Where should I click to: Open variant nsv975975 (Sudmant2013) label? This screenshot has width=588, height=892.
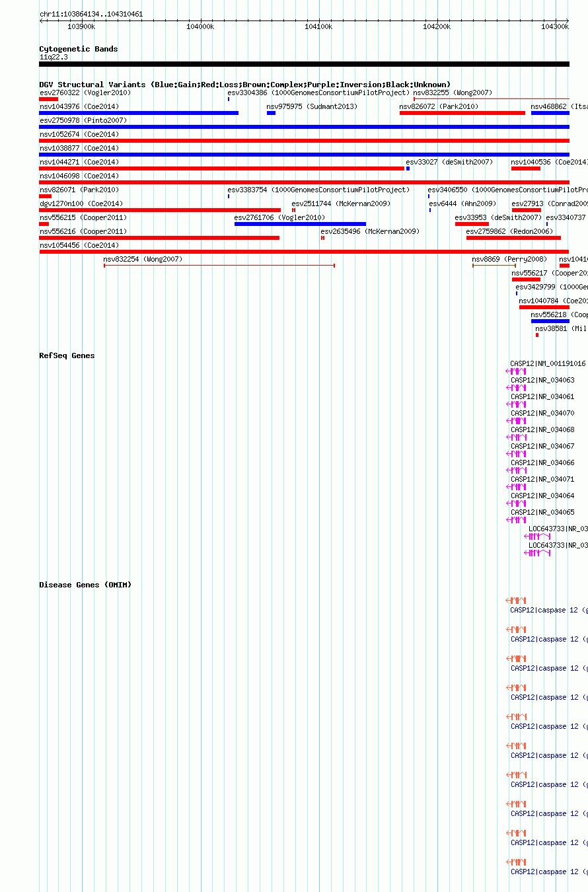(312, 106)
